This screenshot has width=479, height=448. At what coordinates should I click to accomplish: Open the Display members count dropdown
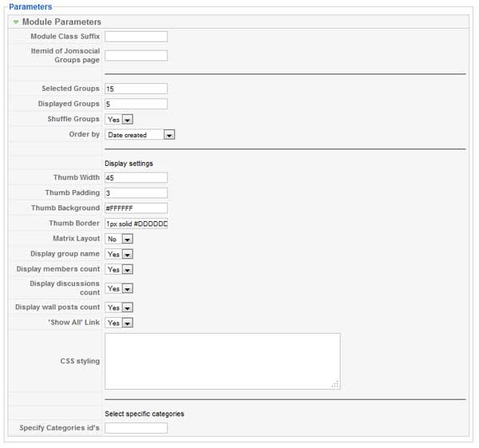119,269
